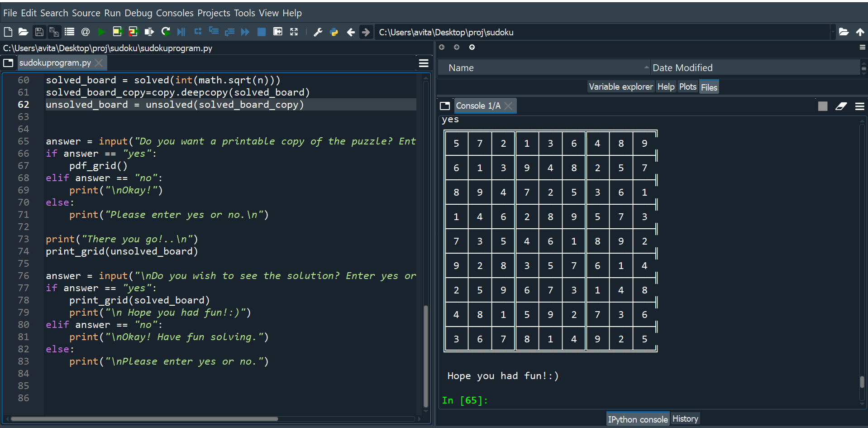Viewport: 868px width, 428px height.
Task: Step into function in debug toolbar
Action: (214, 32)
